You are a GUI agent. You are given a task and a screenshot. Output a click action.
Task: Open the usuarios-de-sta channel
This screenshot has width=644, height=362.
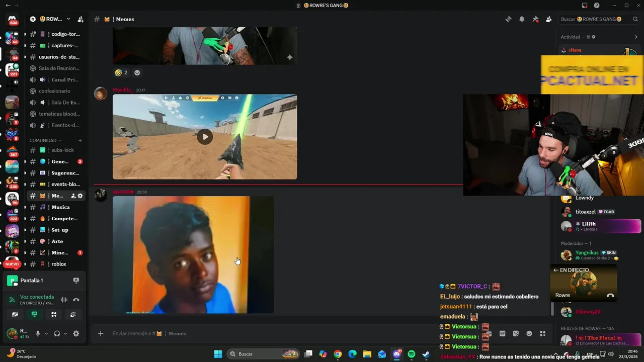(x=56, y=57)
